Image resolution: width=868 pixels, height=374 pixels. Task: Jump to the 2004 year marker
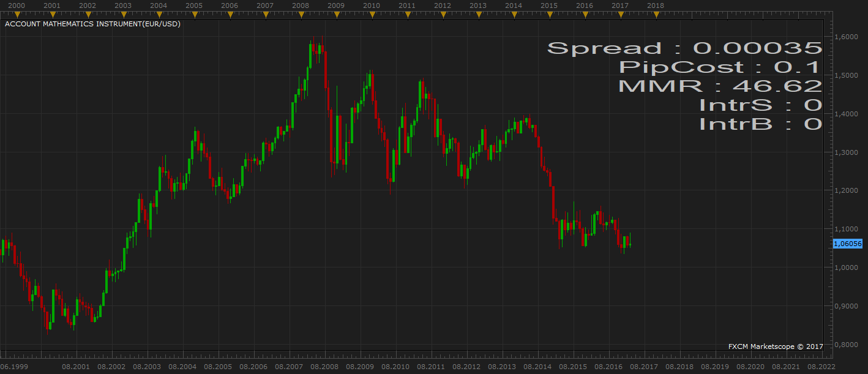point(159,15)
